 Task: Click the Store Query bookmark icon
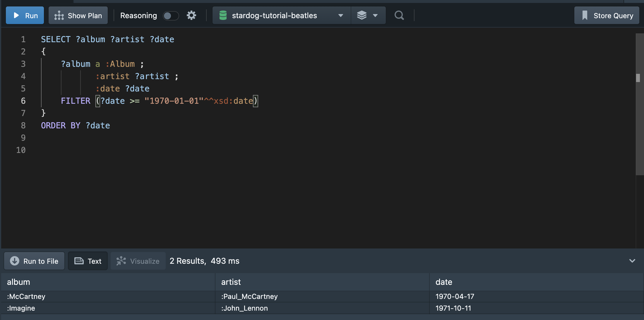click(585, 15)
